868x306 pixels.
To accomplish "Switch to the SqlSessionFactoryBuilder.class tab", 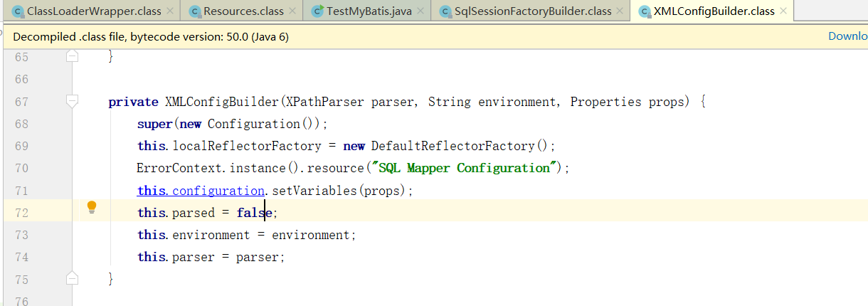I will point(531,11).
